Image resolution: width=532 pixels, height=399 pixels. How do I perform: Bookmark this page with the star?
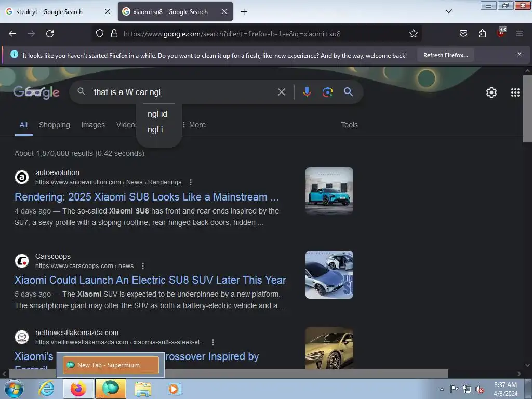click(413, 34)
